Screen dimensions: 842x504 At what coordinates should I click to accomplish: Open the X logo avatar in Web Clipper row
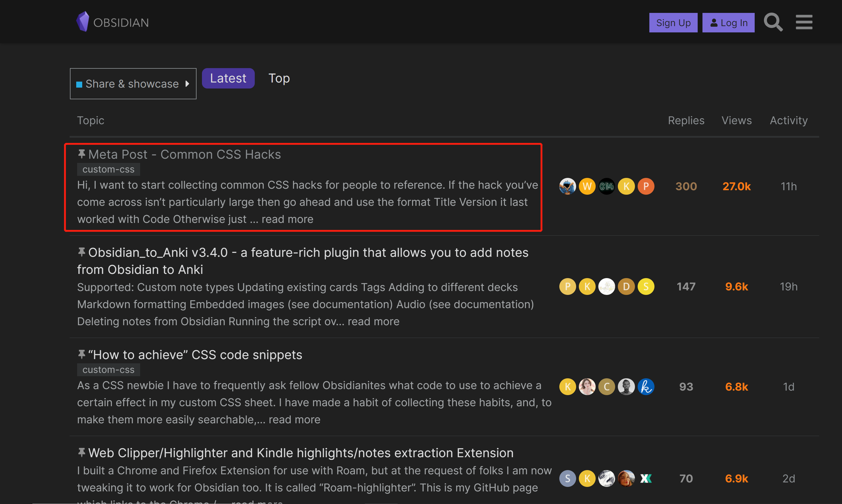pos(646,478)
